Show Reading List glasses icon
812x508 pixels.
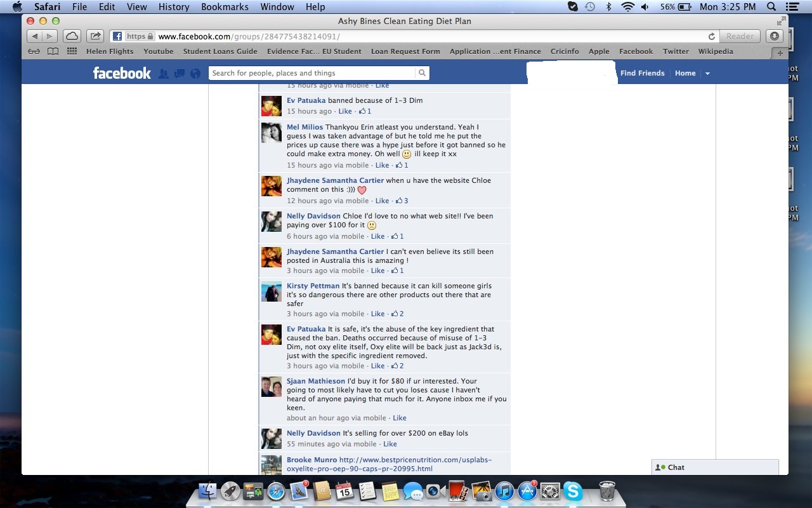34,51
